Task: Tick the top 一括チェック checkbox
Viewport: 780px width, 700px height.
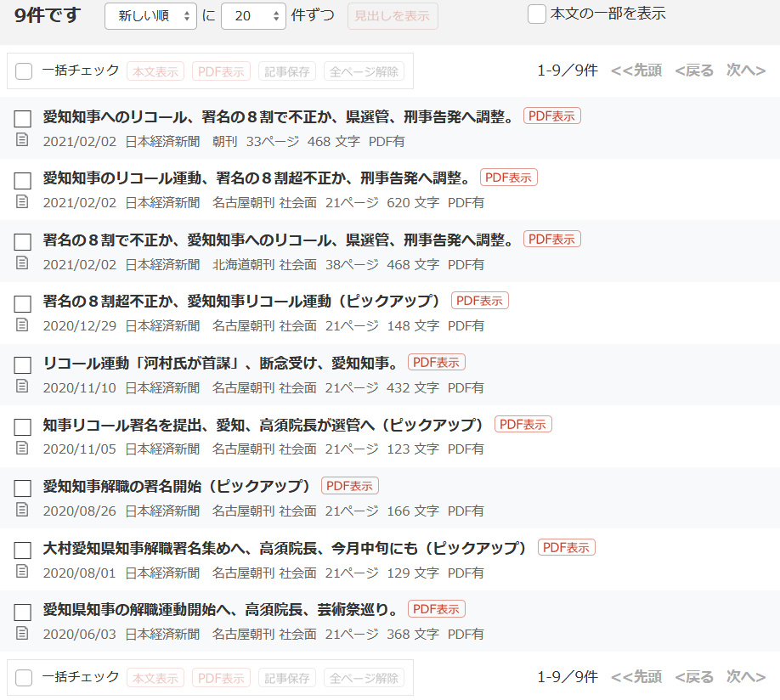Action: [24, 71]
